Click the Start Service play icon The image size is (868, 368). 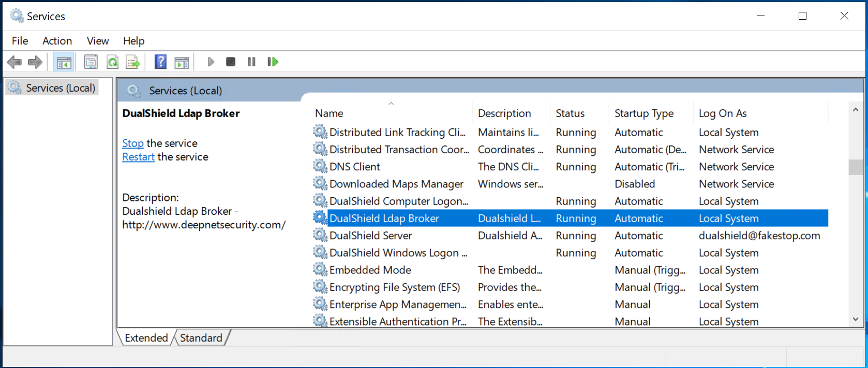(211, 62)
